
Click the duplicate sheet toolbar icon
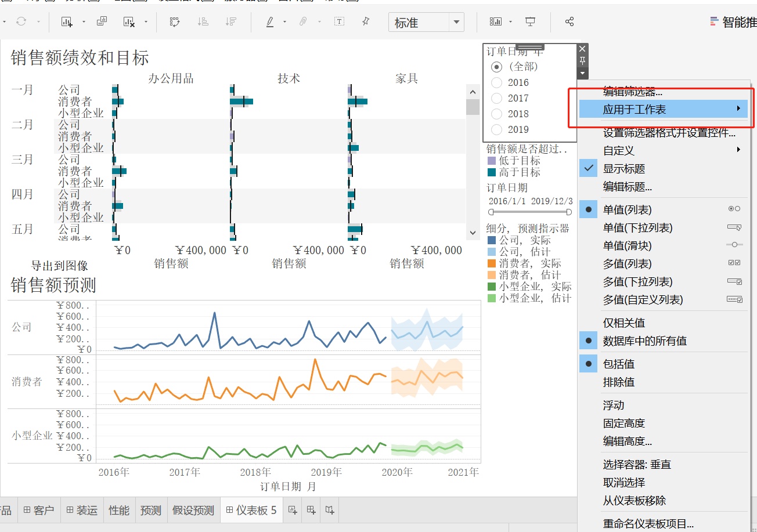102,22
